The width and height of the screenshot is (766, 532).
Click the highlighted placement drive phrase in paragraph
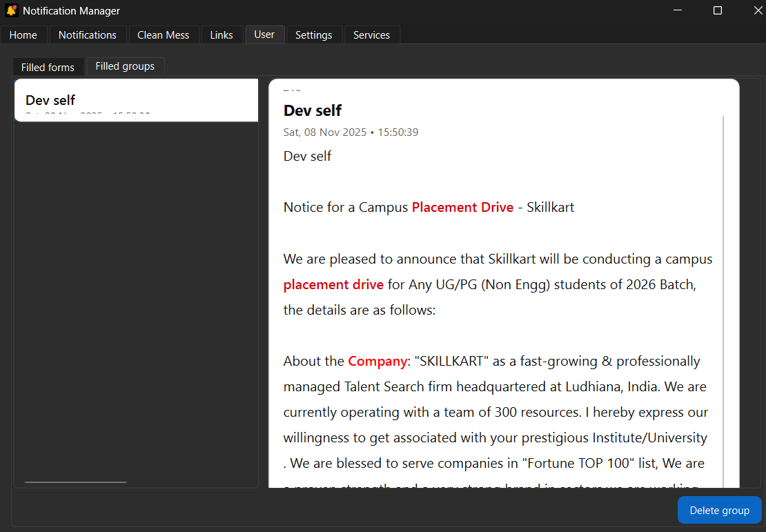click(x=334, y=285)
